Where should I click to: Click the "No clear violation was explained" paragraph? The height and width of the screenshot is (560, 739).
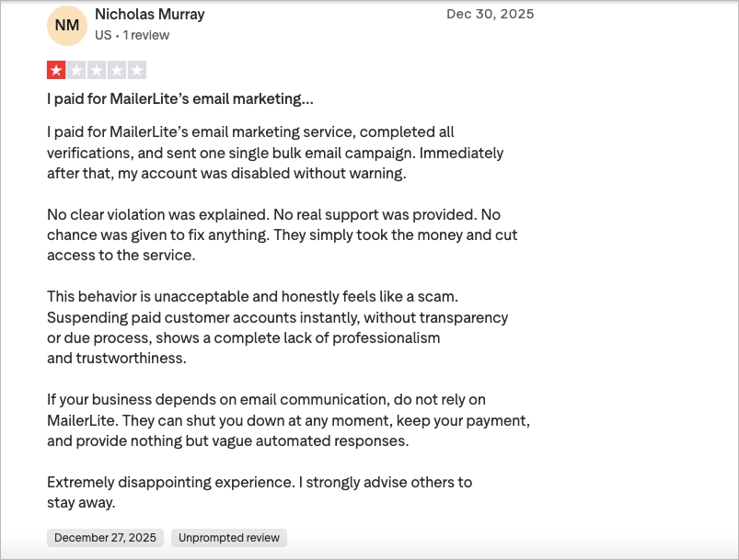pos(282,234)
